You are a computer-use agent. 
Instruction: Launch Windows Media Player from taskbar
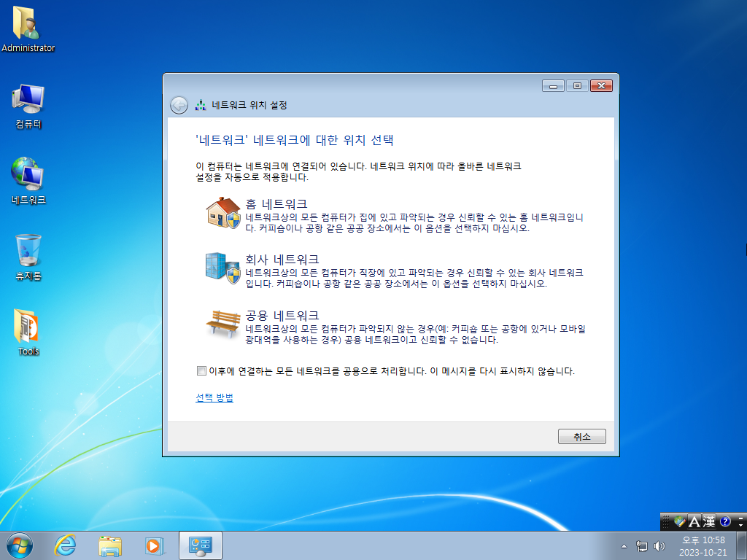click(x=155, y=545)
